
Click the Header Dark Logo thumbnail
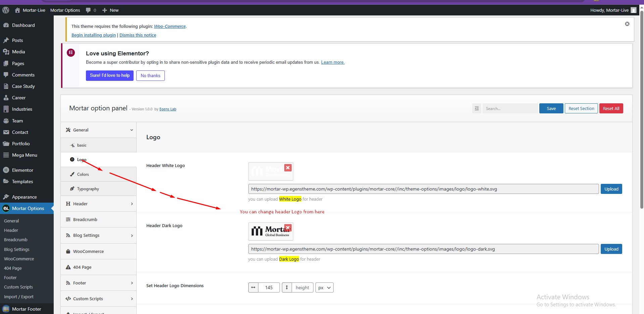point(270,231)
